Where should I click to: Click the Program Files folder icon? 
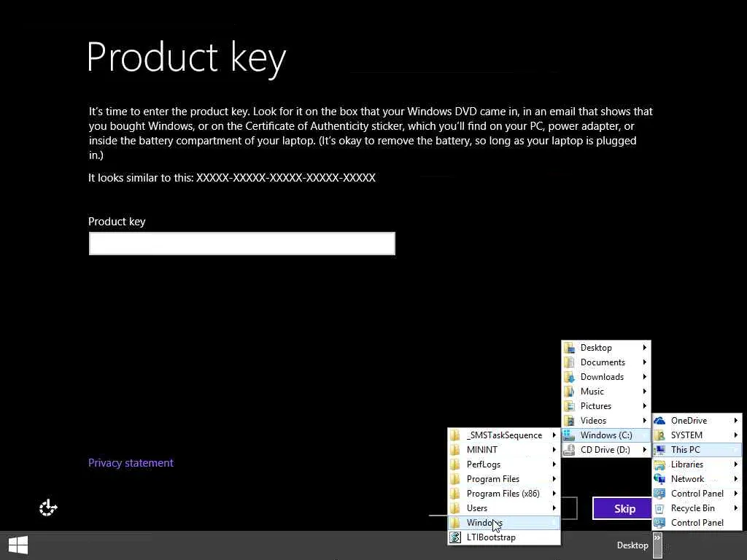pyautogui.click(x=455, y=479)
